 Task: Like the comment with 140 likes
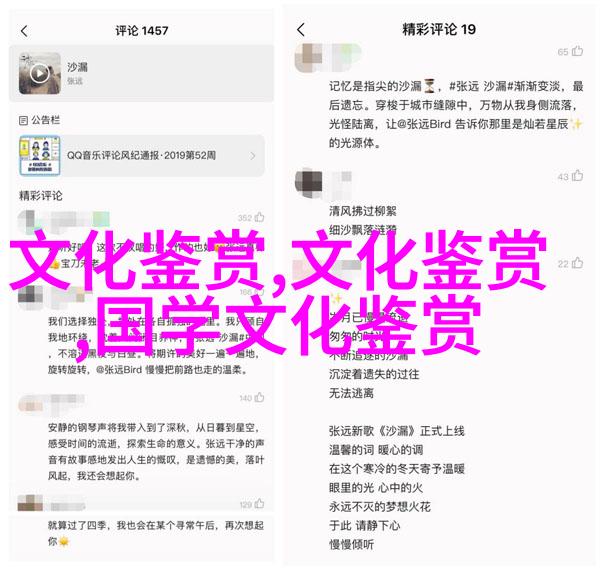[259, 397]
